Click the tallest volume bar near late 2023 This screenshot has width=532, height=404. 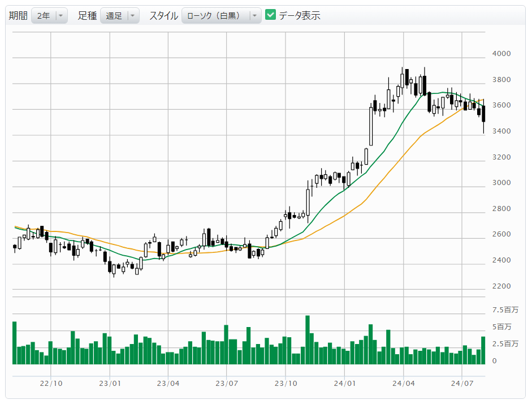tap(308, 340)
